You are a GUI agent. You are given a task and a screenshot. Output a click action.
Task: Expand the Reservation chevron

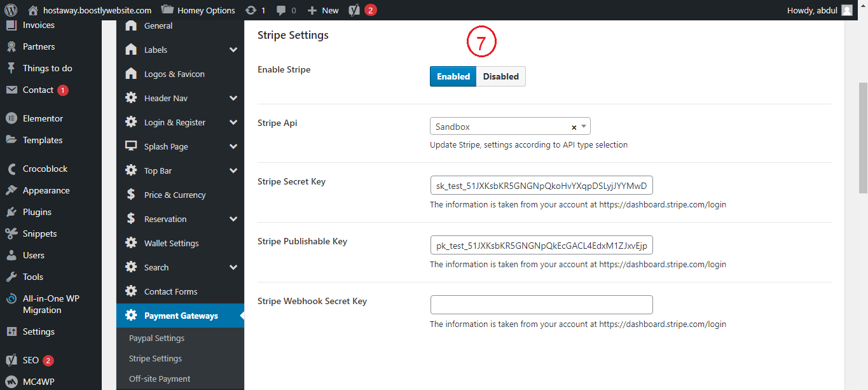pos(233,219)
